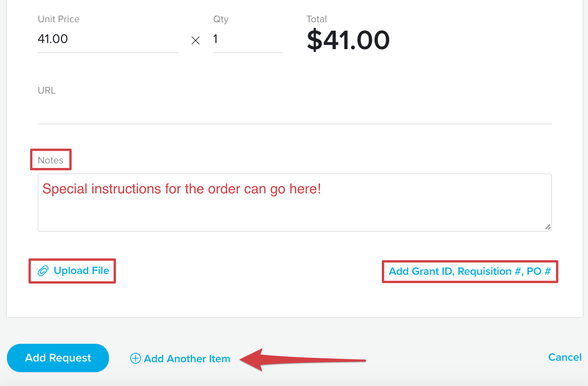588x386 pixels.
Task: Cancel the request form
Action: (565, 357)
